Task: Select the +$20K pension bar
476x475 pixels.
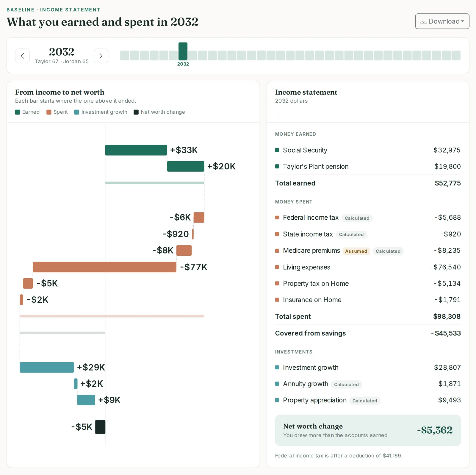Action: [186, 166]
